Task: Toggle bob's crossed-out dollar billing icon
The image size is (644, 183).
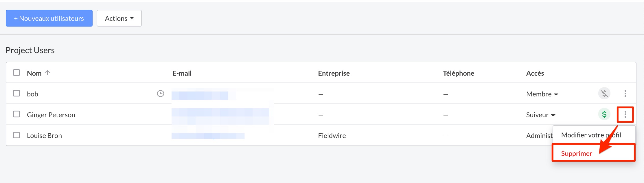Action: pos(604,94)
